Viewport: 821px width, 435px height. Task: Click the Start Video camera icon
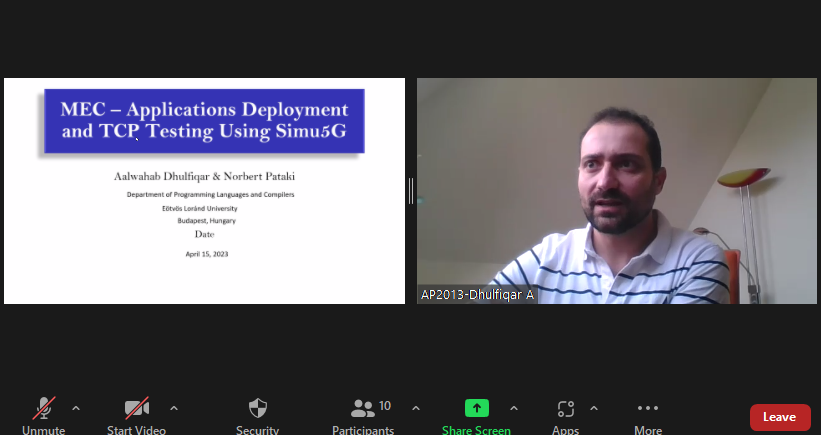click(x=137, y=408)
